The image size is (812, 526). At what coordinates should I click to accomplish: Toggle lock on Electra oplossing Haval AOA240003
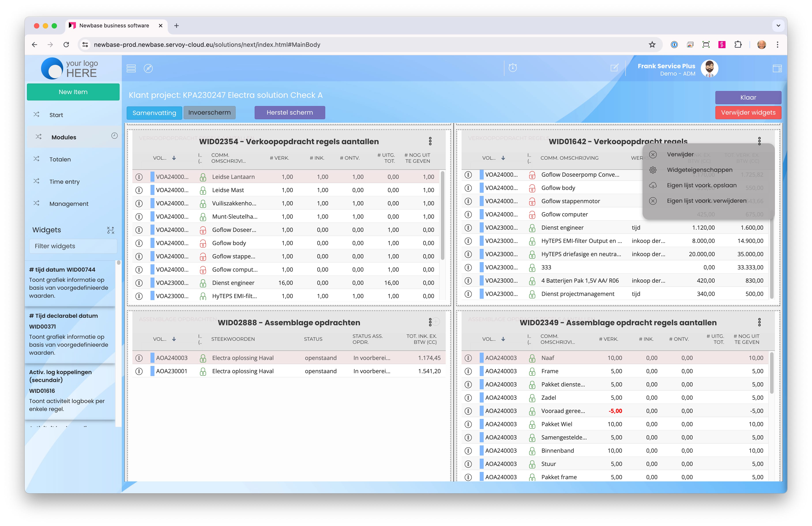click(203, 358)
